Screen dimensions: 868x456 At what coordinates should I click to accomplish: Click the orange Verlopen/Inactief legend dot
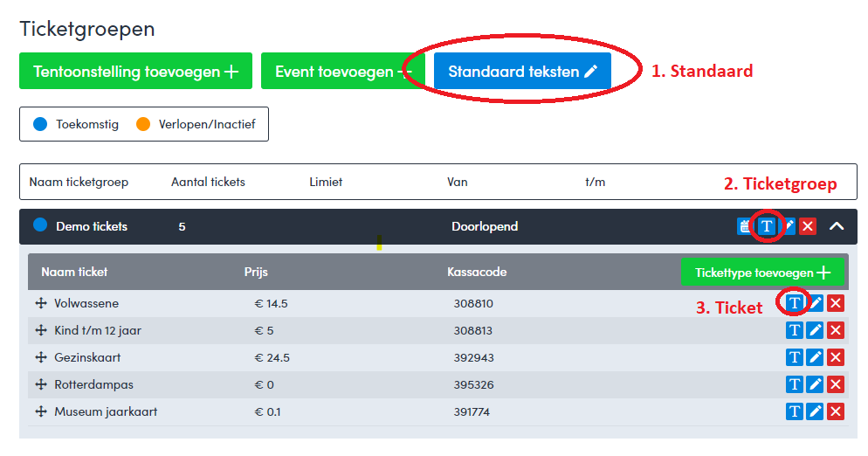[x=143, y=124]
